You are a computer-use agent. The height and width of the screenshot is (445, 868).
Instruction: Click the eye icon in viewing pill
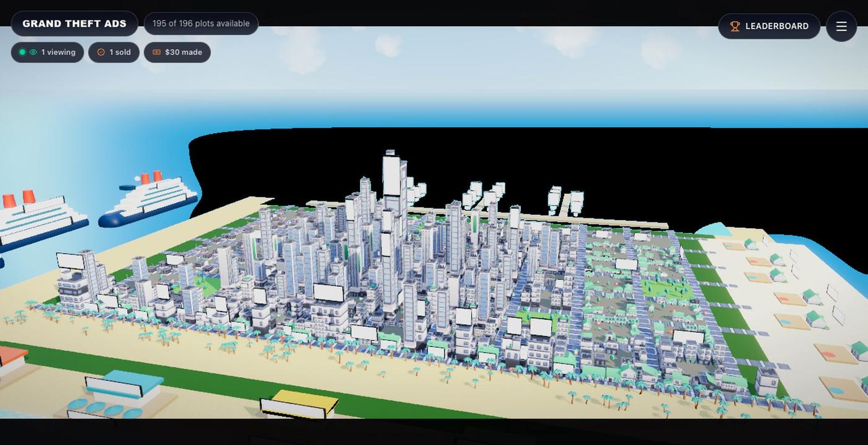[x=33, y=52]
